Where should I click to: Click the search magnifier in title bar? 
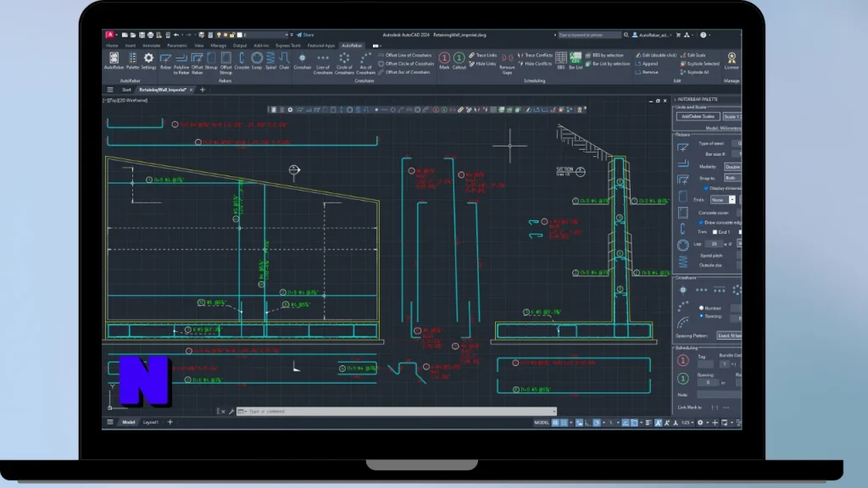click(x=626, y=35)
